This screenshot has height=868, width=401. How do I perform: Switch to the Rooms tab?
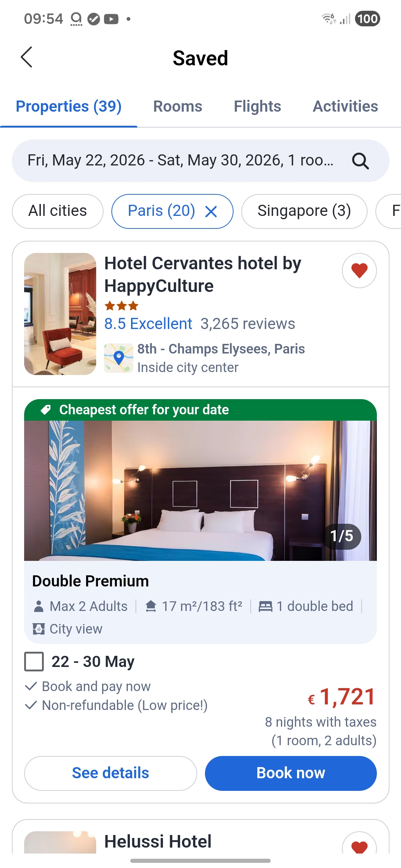tap(177, 106)
